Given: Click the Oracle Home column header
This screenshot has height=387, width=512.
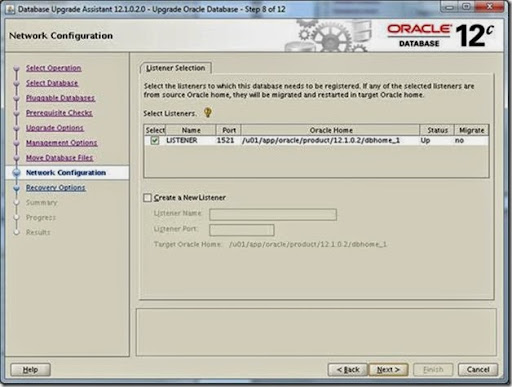Looking at the screenshot, I should 330,130.
